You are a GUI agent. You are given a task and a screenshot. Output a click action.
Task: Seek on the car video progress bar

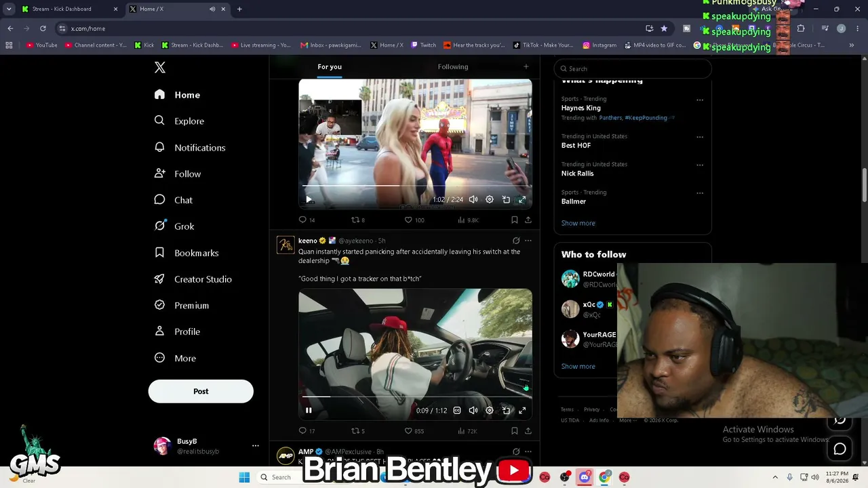(415, 396)
